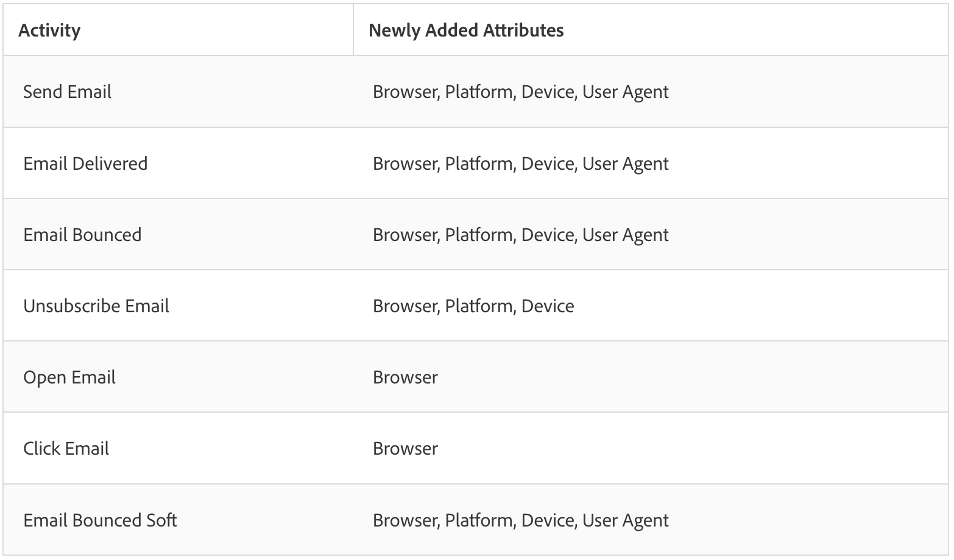Screen dimensions: 954x560
Task: Click the attributes text for Email Delivered
Action: pos(521,163)
